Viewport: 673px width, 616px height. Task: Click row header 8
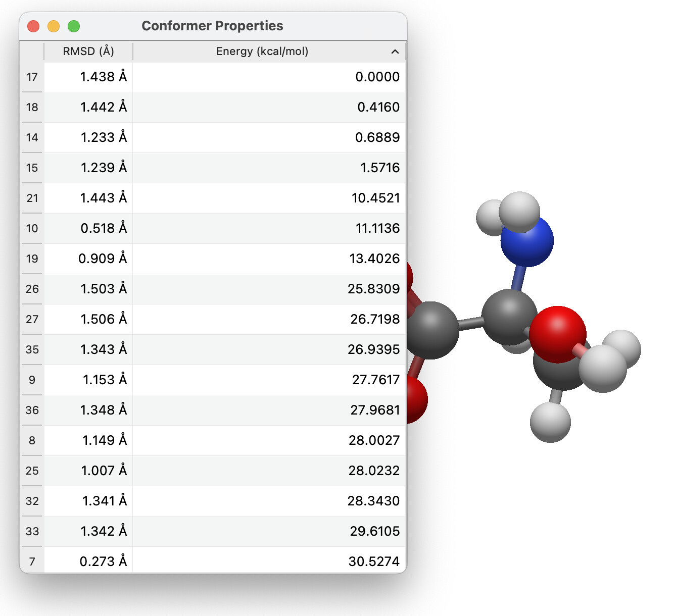[32, 440]
